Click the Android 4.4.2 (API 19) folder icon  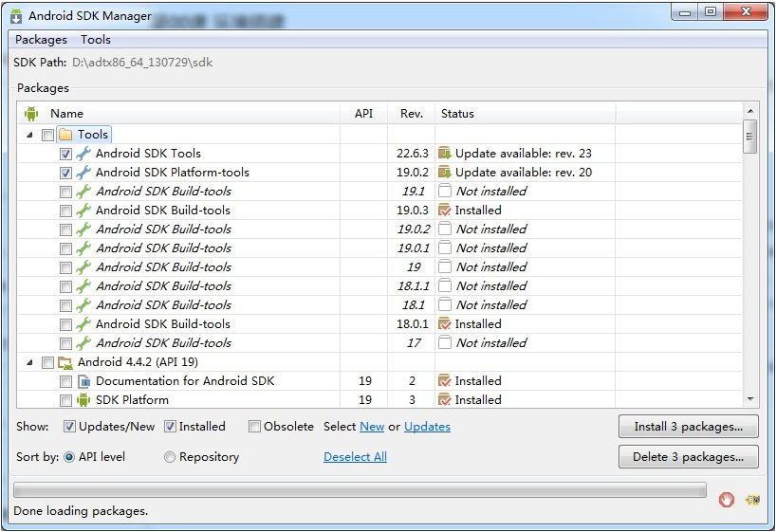coord(65,363)
